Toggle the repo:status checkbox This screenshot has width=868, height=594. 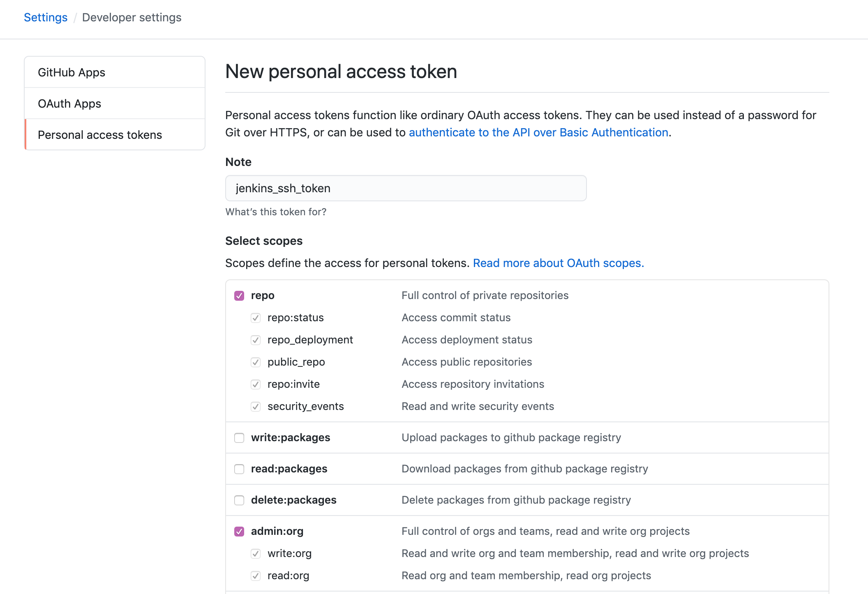(256, 318)
